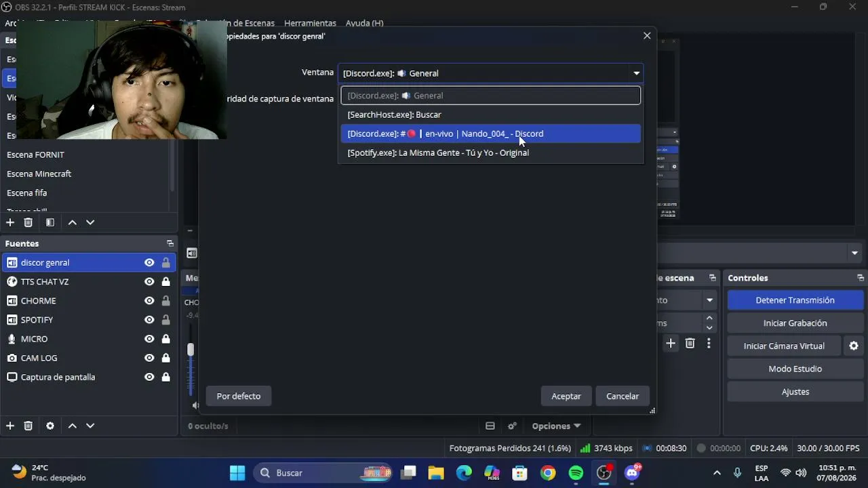Confirm the dialog with Aceptar
This screenshot has width=868, height=488.
(566, 396)
